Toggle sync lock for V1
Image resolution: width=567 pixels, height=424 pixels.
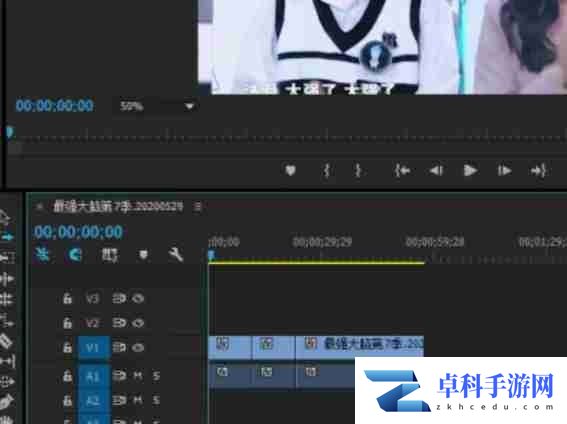coord(119,348)
